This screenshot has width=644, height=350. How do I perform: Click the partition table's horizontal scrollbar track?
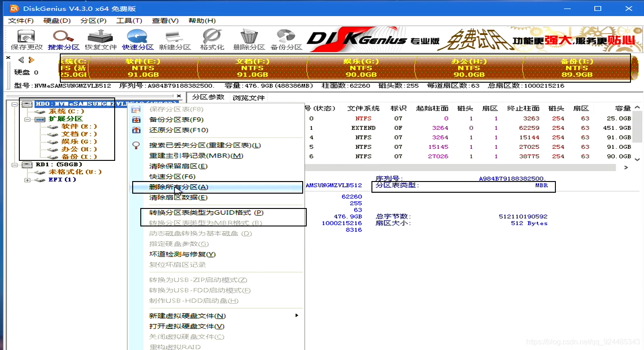point(461,168)
